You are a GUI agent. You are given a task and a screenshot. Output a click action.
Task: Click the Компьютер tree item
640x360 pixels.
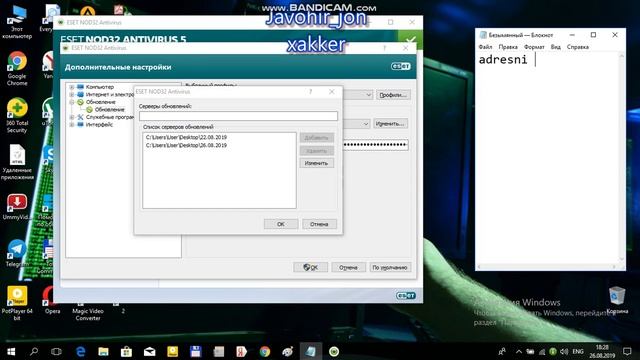click(x=100, y=87)
